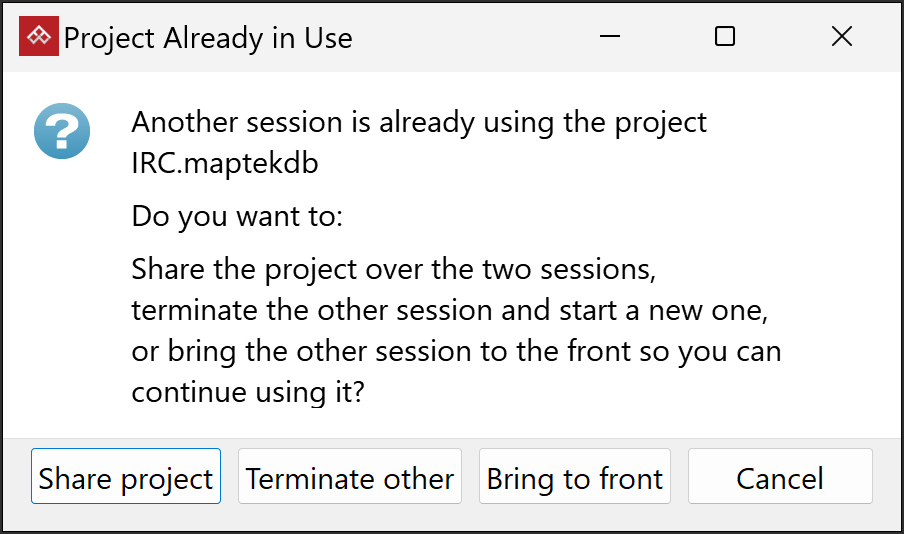Click the "continue using it?" text
Screen dimensions: 904x534
click(247, 392)
